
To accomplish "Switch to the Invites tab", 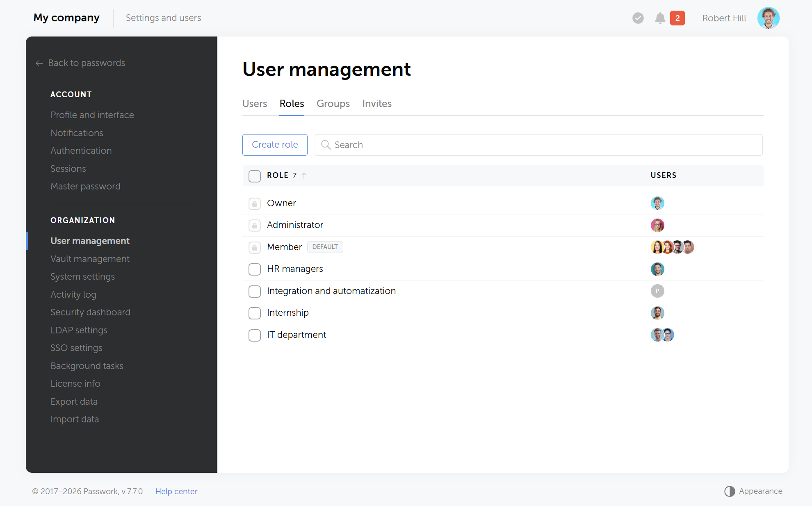I will pos(377,104).
